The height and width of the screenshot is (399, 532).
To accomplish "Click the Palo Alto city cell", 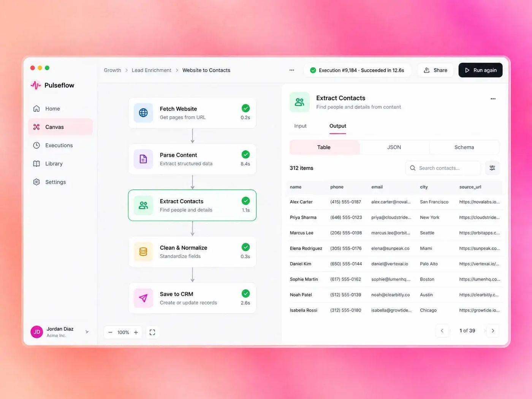I will coord(429,264).
